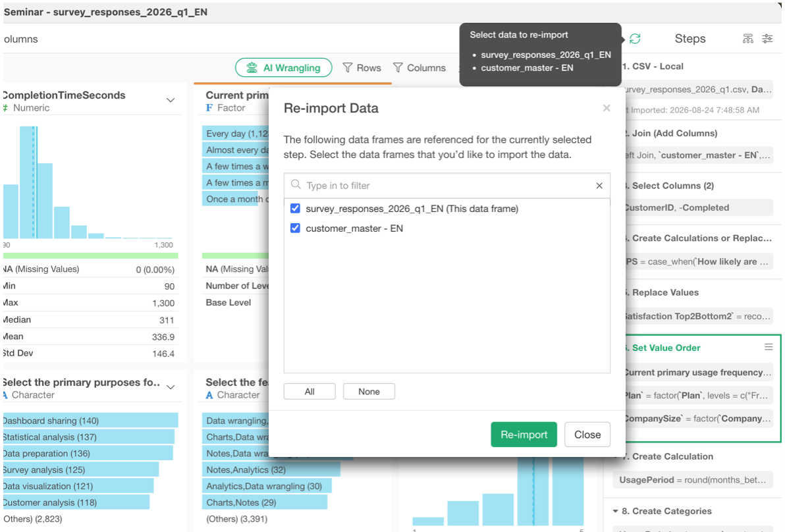785x532 pixels.
Task: Open the step dependency tree icon
Action: pos(748,39)
